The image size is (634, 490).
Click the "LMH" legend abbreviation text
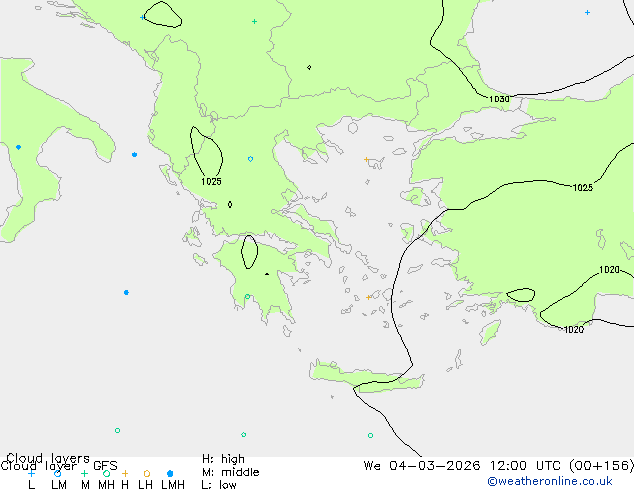pyautogui.click(x=173, y=485)
